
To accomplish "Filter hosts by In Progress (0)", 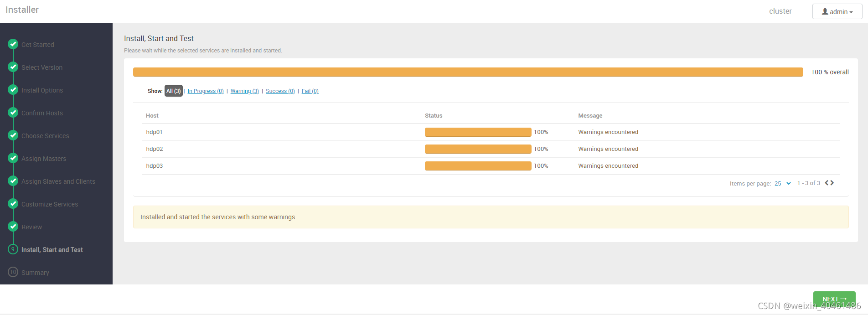I will coord(206,91).
